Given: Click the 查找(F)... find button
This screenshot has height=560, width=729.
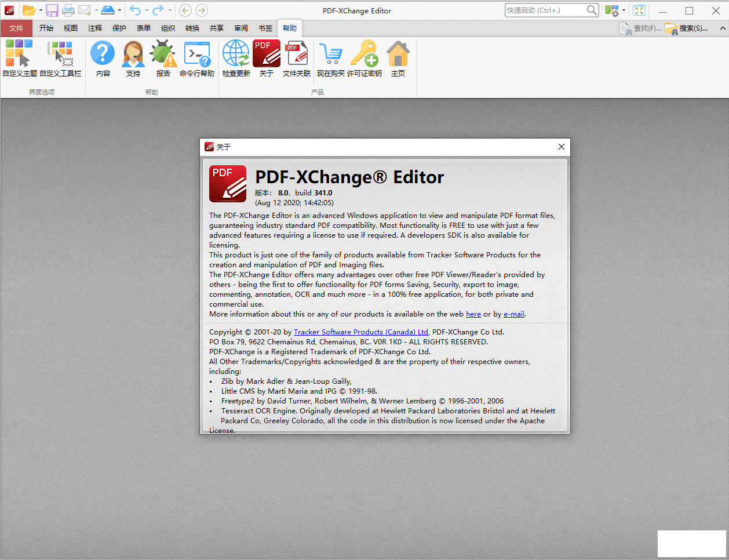Looking at the screenshot, I should (640, 28).
